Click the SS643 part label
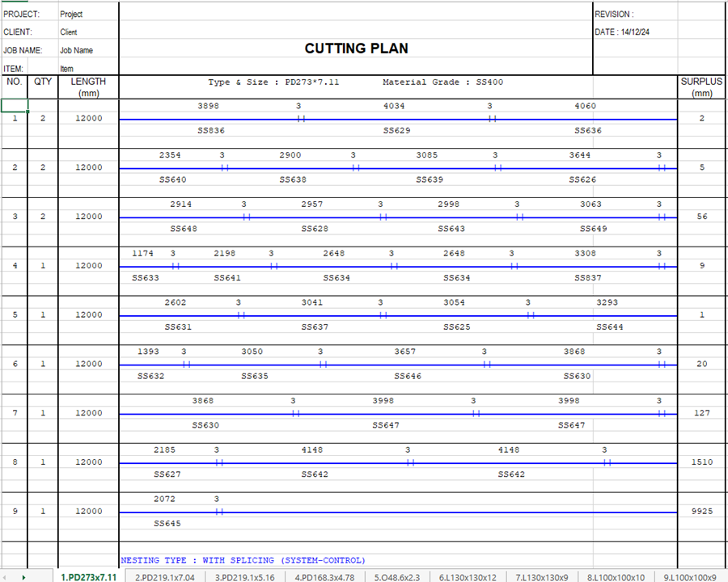 [x=451, y=229]
